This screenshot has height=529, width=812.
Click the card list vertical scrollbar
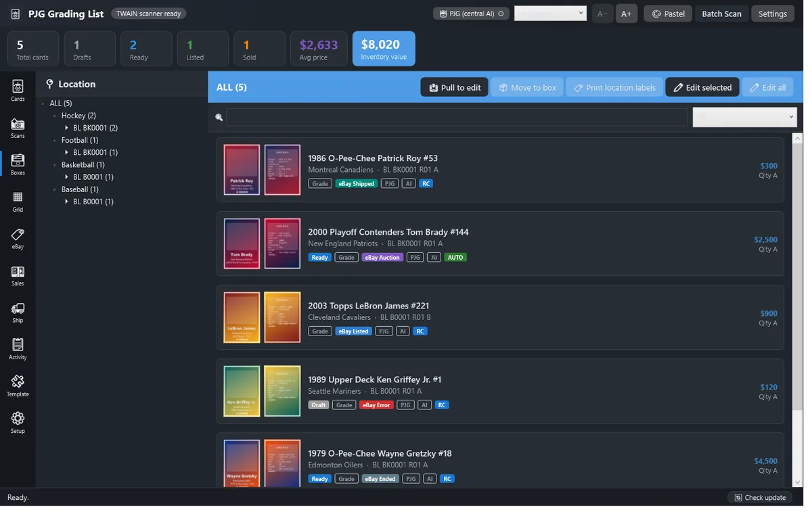point(797,311)
